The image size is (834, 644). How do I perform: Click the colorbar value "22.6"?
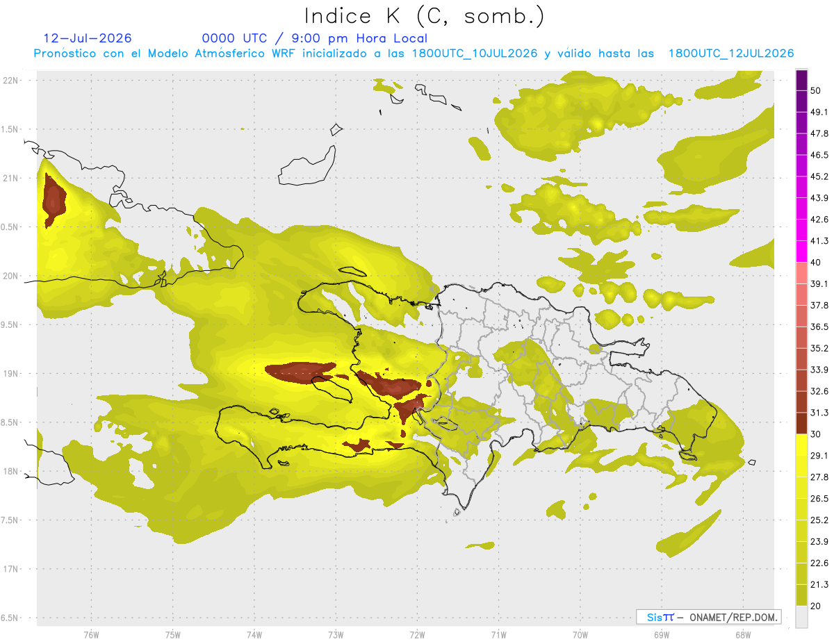pyautogui.click(x=819, y=563)
